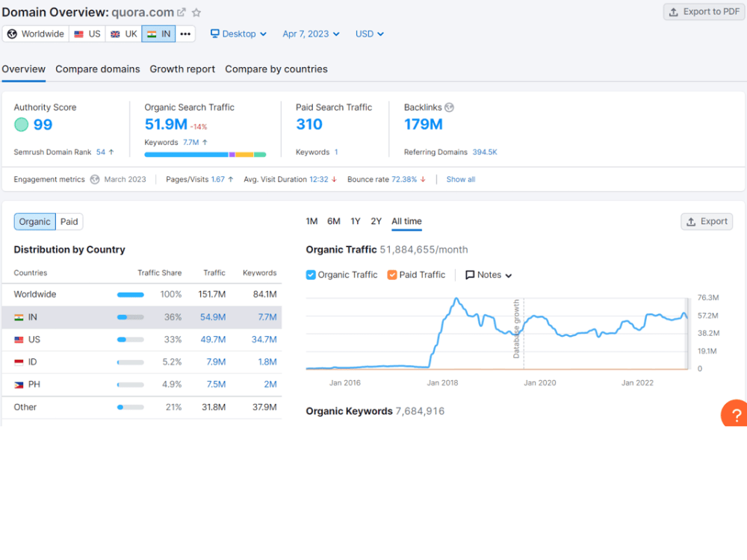Open organic Keywords 7.7M link
747x560 pixels.
191,143
